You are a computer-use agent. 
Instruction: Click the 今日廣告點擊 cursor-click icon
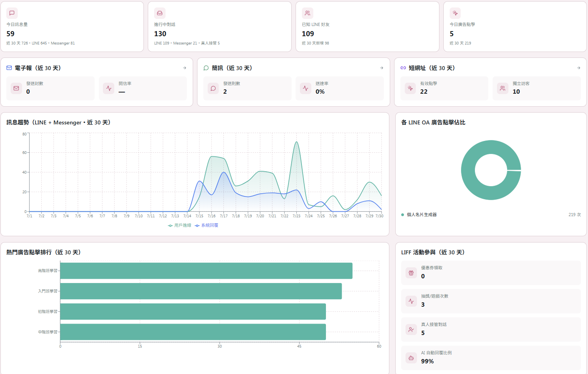pyautogui.click(x=455, y=13)
